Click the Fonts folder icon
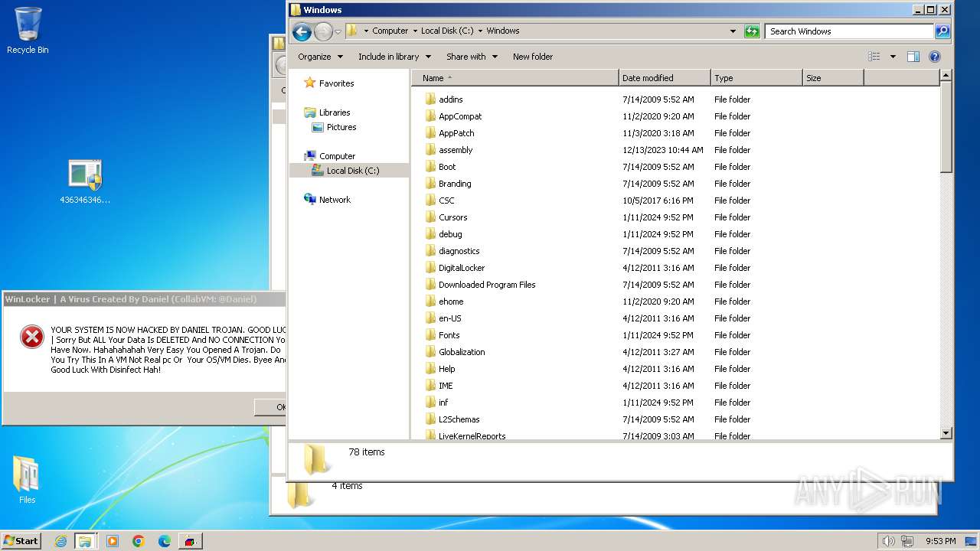This screenshot has width=980, height=551. tap(430, 335)
